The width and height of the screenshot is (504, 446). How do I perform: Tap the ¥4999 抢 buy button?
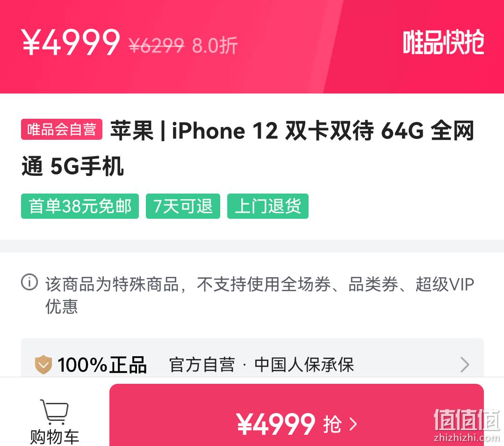pos(296,415)
